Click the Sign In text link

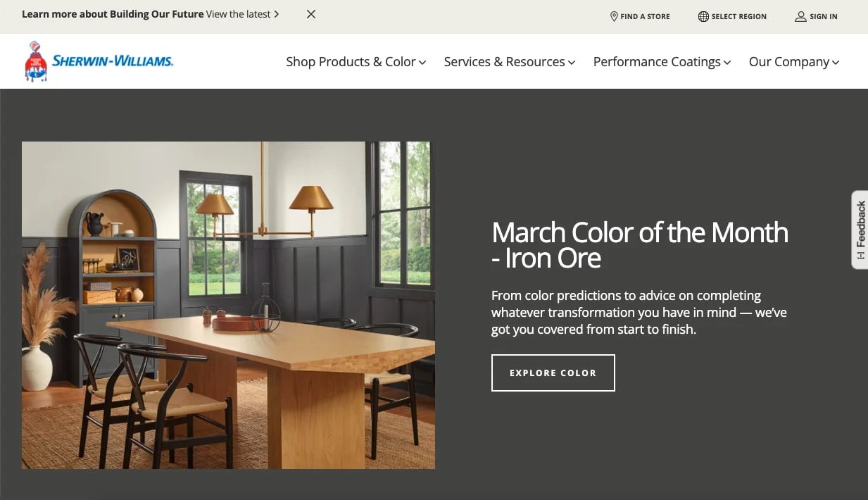tap(824, 16)
